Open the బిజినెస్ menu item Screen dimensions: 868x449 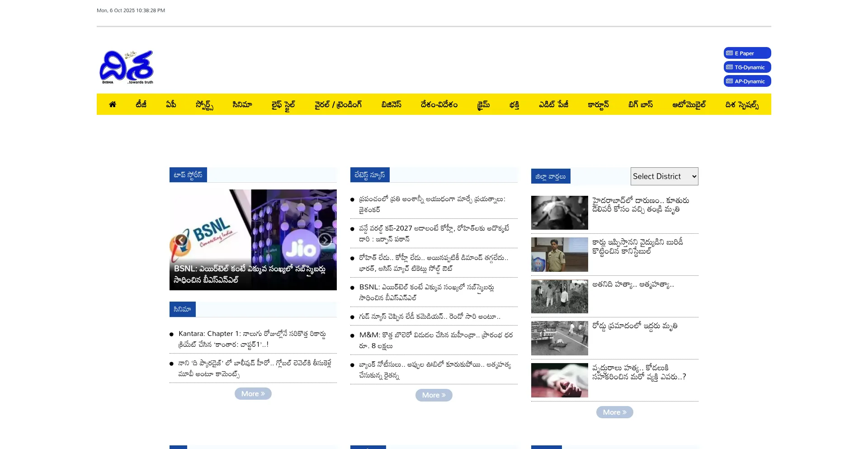[391, 104]
